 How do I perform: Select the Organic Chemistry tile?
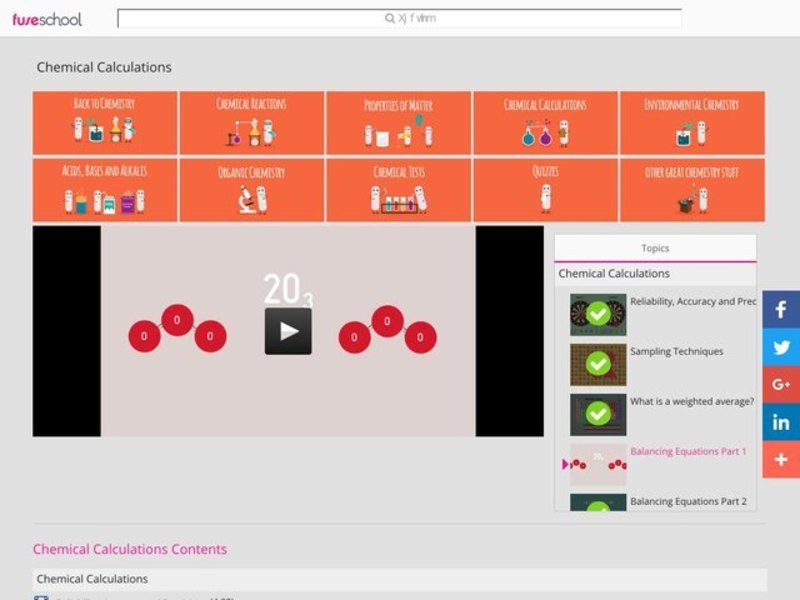click(x=251, y=190)
